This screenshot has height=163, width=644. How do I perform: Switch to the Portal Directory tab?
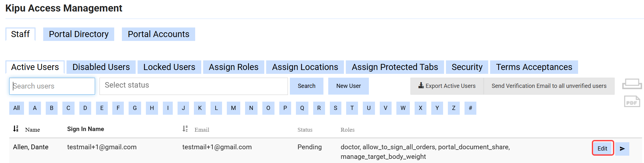[79, 34]
